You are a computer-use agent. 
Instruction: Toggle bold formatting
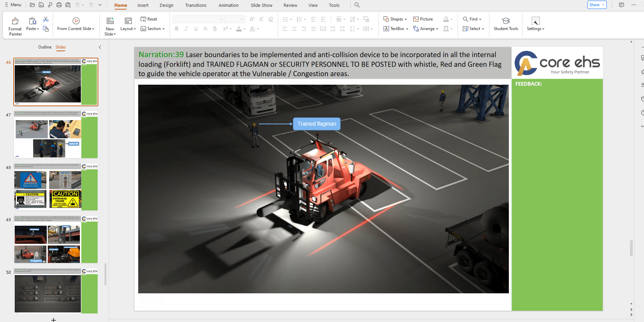point(176,29)
